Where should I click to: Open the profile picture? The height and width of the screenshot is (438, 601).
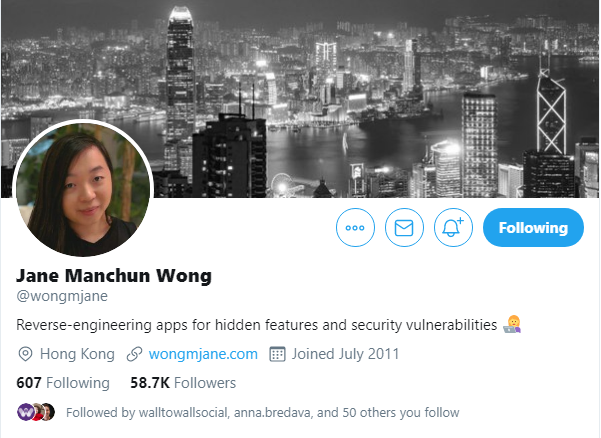(x=83, y=189)
